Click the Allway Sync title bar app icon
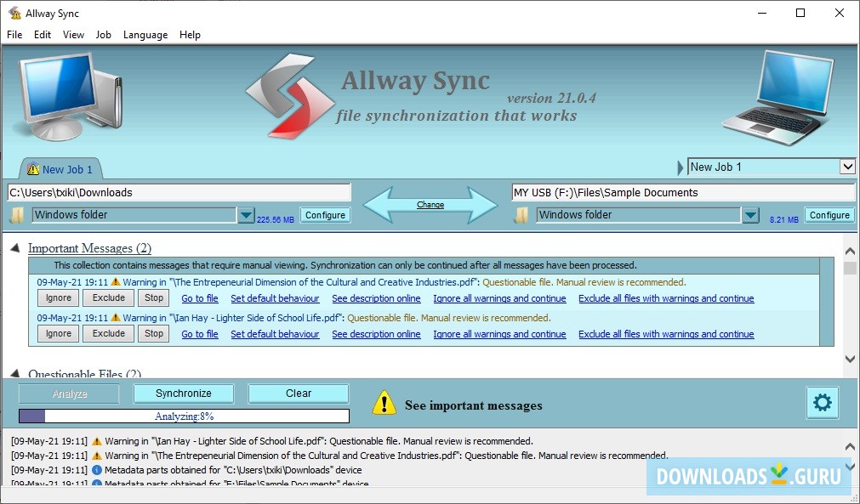860x504 pixels. click(x=14, y=13)
